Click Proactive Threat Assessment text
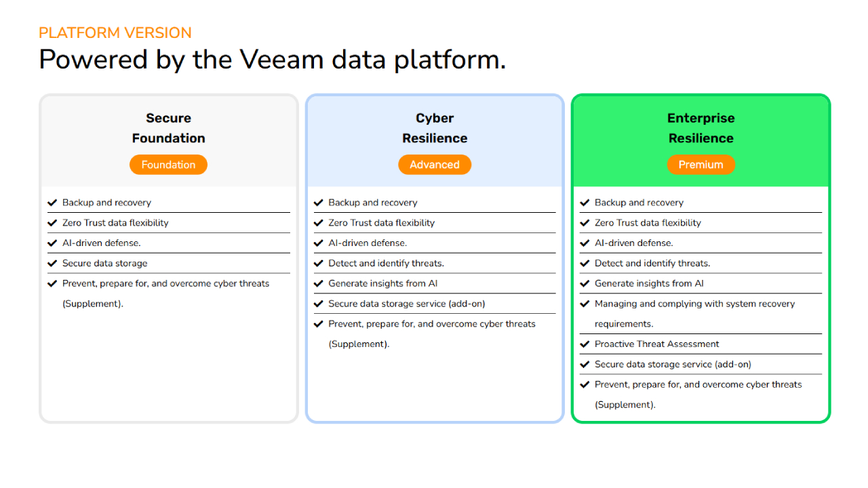 tap(656, 344)
